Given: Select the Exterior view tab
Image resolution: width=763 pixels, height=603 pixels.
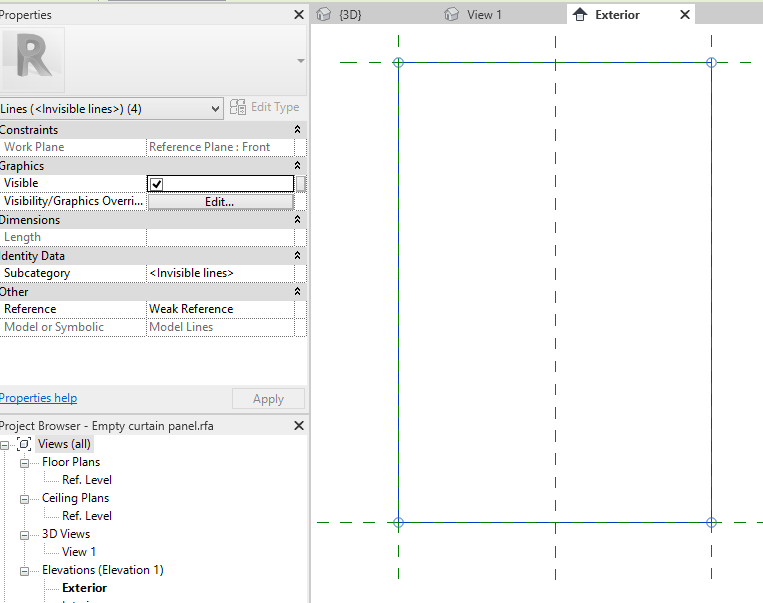Looking at the screenshot, I should (x=617, y=15).
